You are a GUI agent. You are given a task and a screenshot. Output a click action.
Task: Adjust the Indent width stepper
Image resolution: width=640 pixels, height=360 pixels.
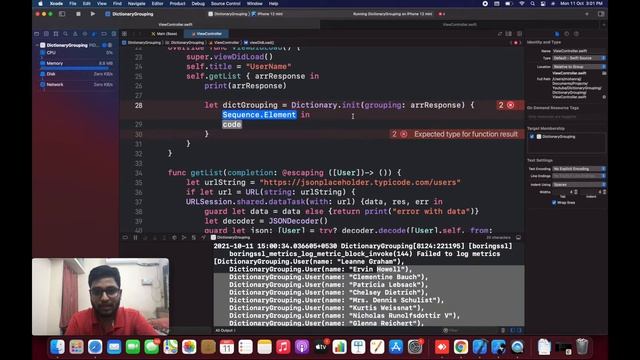(604, 192)
